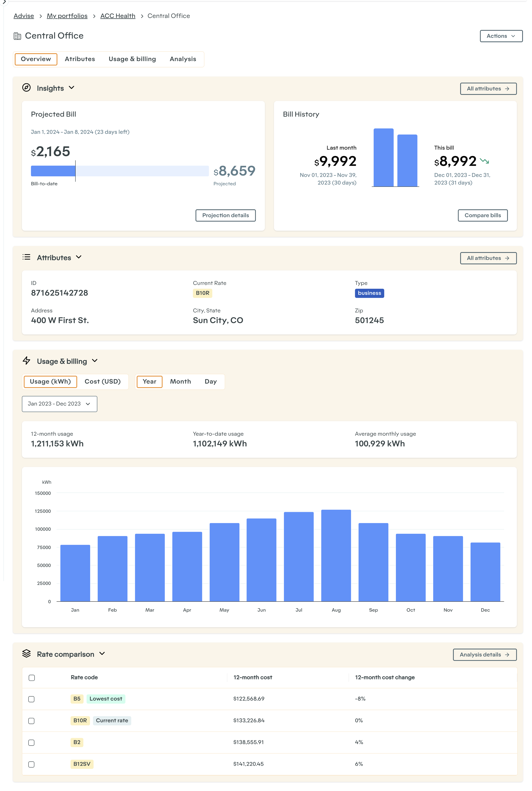The height and width of the screenshot is (791, 532).
Task: Open the Usage & billing tab
Action: [132, 59]
